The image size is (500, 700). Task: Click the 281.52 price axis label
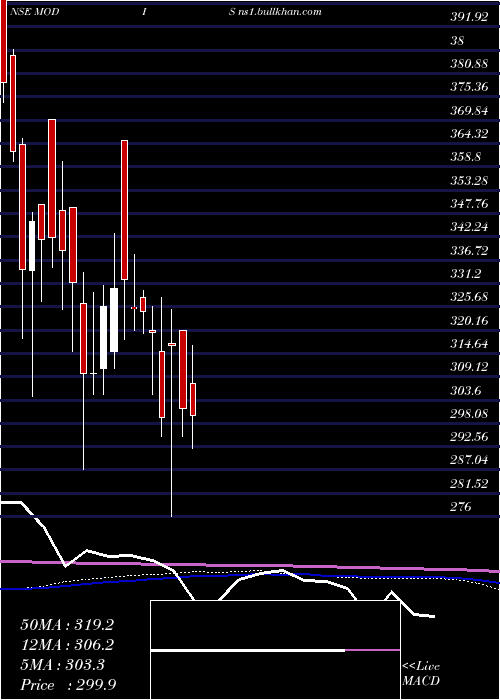[469, 484]
